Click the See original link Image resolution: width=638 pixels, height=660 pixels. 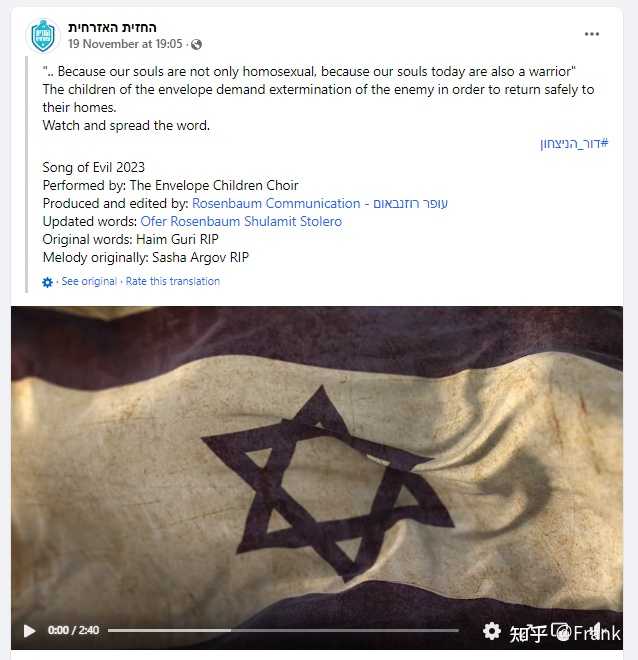click(89, 281)
